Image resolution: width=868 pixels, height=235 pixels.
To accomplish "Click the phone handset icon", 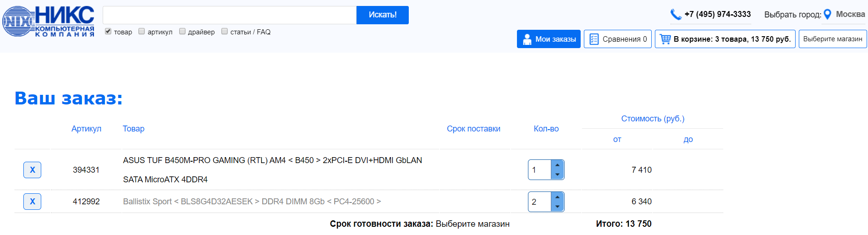I will [x=676, y=15].
